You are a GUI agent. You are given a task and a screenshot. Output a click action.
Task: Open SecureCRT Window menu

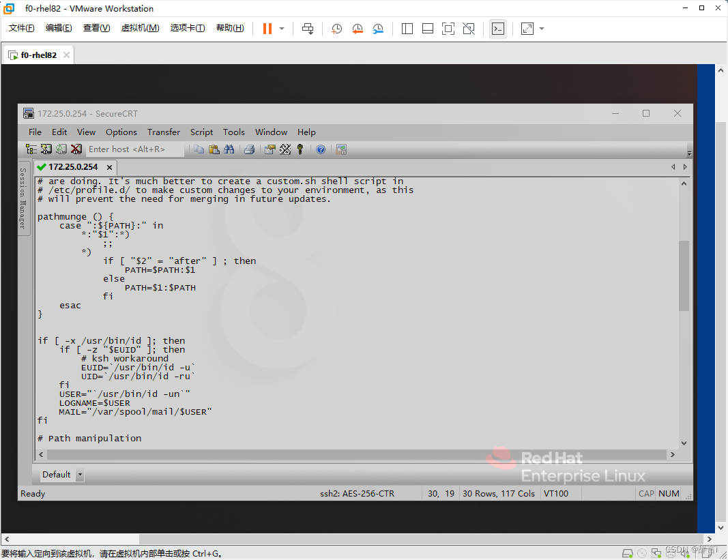tap(271, 132)
